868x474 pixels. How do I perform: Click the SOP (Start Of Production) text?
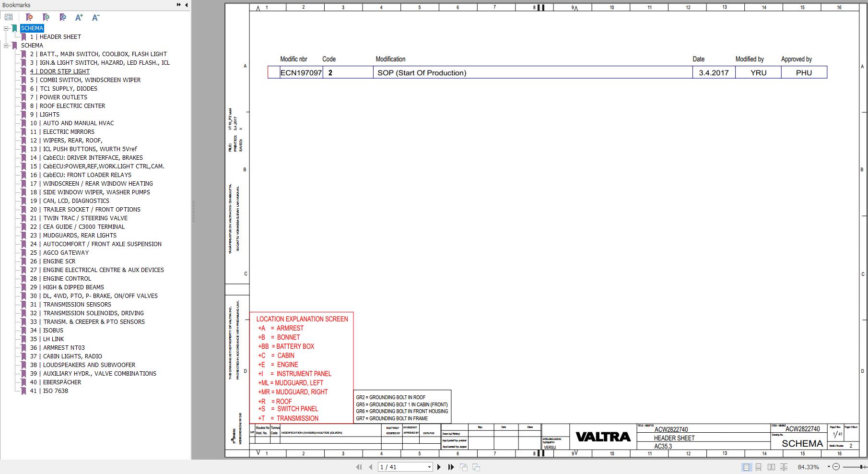[422, 73]
